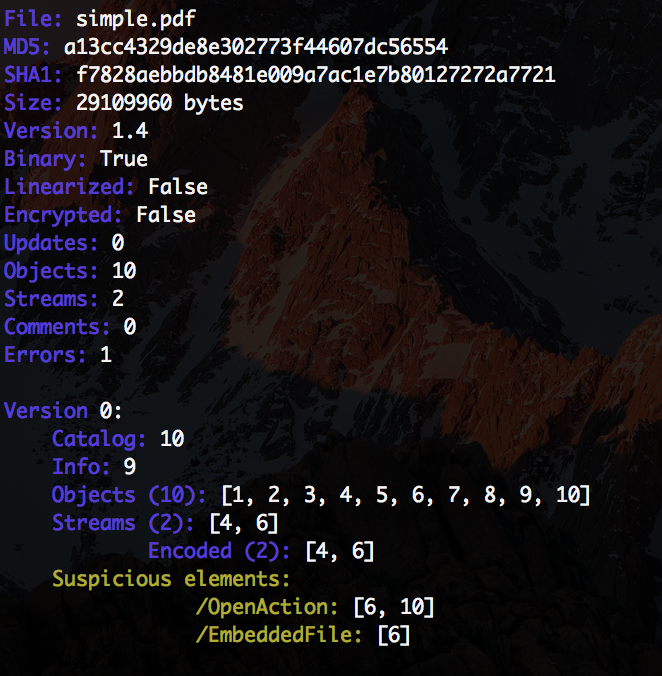
Task: Click the Errors value 1
Action: pyautogui.click(x=106, y=355)
